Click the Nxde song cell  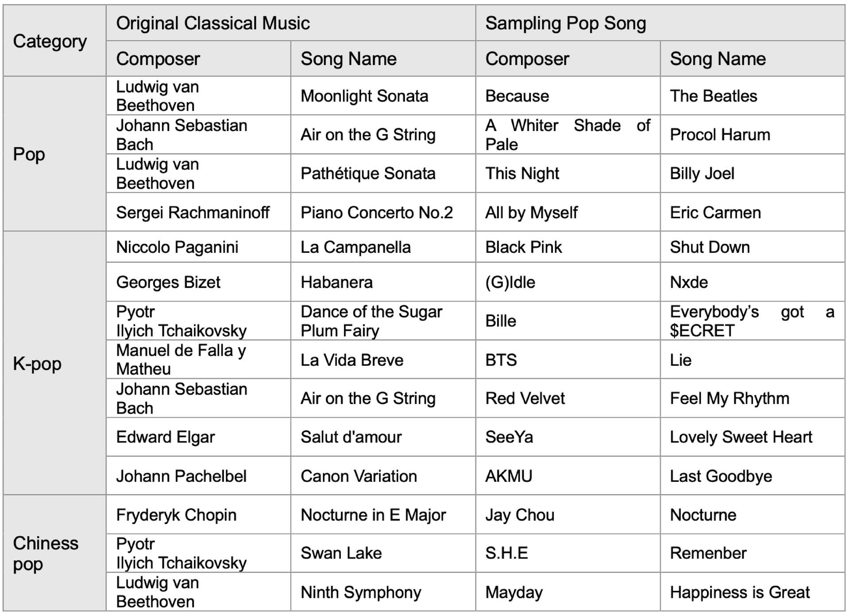(753, 282)
